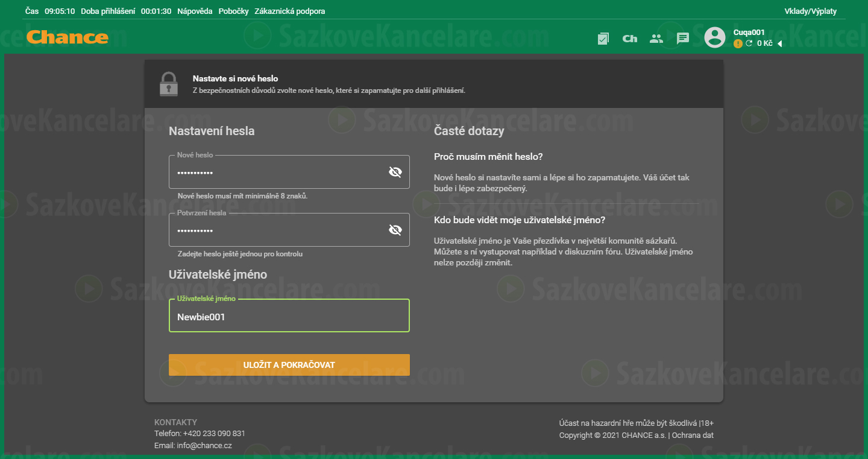Open the betting tickets checklist icon
This screenshot has width=868, height=459.
(603, 39)
